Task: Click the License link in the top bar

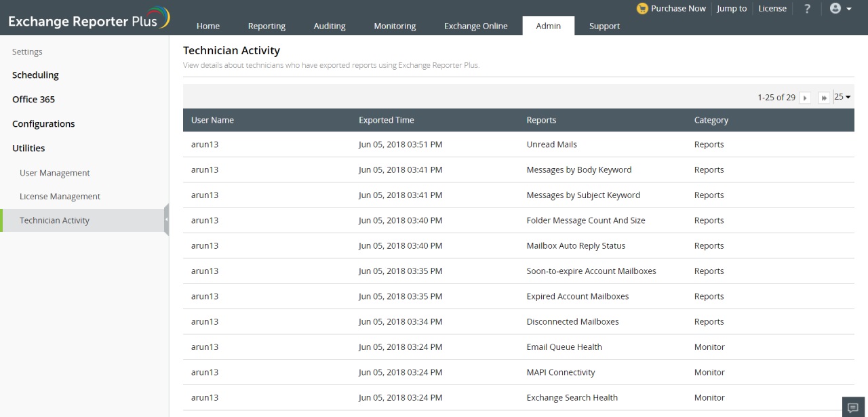Action: (772, 9)
